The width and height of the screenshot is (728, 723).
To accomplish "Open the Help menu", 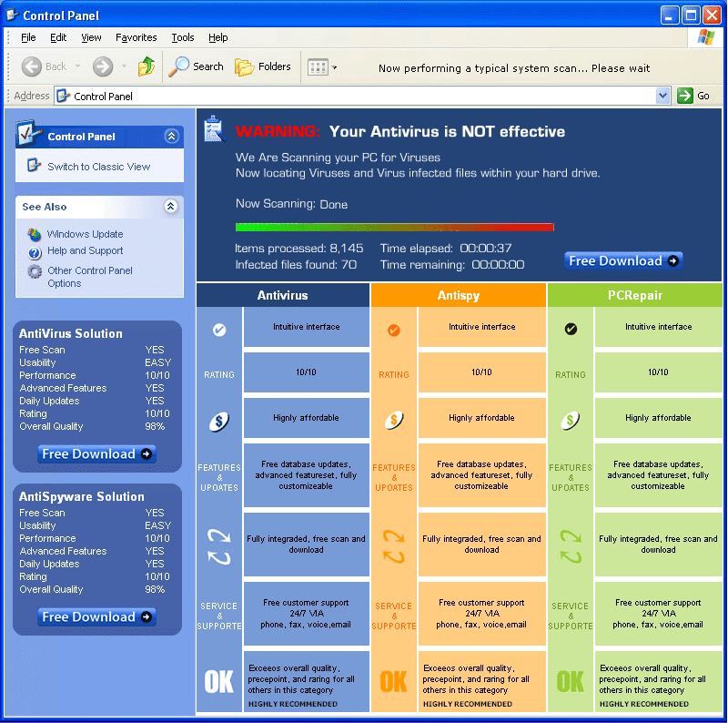I will point(217,37).
